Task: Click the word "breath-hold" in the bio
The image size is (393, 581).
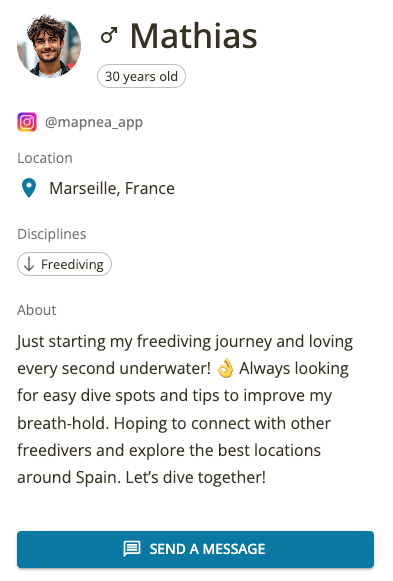Action: click(x=63, y=423)
